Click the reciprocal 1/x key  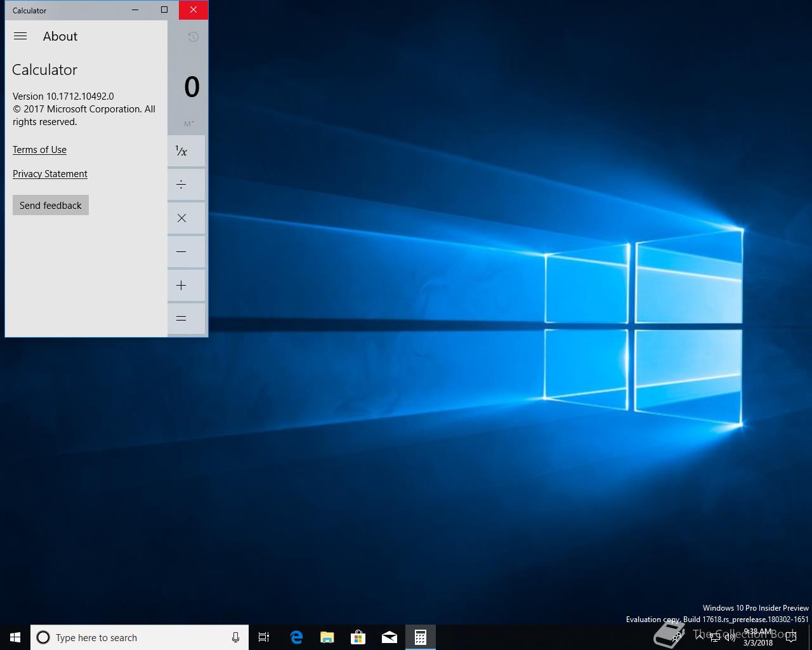[187, 151]
